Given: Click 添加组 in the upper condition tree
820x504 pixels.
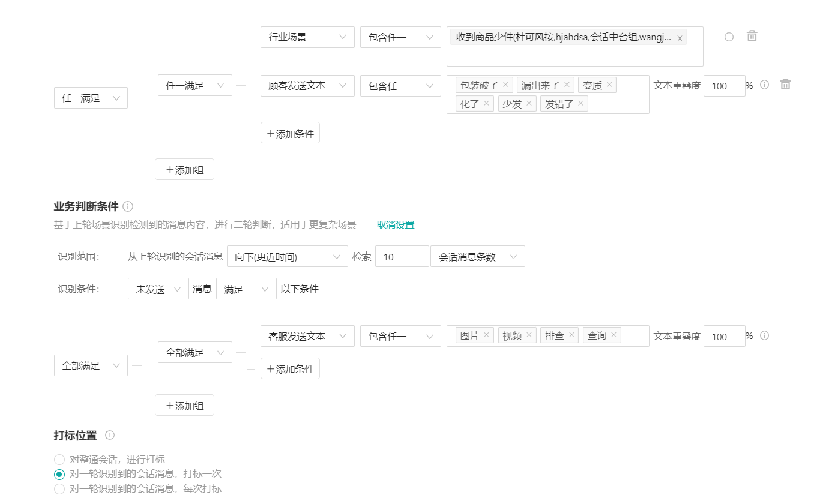Looking at the screenshot, I should (x=184, y=169).
